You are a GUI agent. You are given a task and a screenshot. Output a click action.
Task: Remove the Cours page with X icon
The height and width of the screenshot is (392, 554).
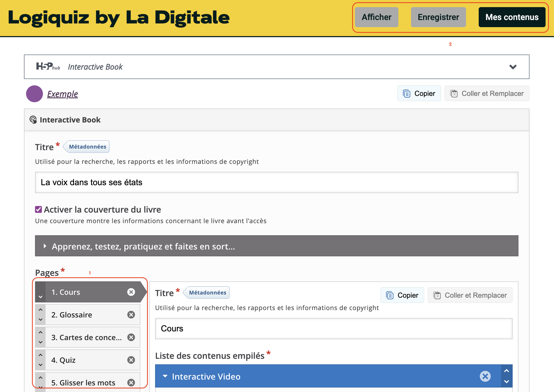pos(131,292)
